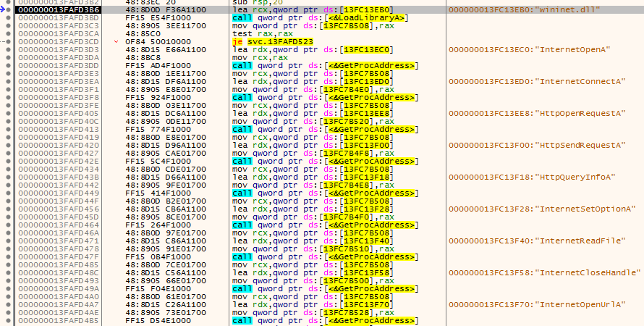Screen dimensions: 644x326
Task: Select the highlighted address 000000013FAFD3B6
Action: point(59,10)
